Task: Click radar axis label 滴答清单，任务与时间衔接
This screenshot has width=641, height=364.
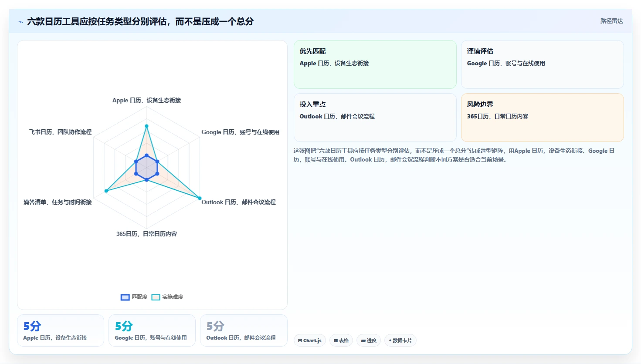Action: coord(58,202)
